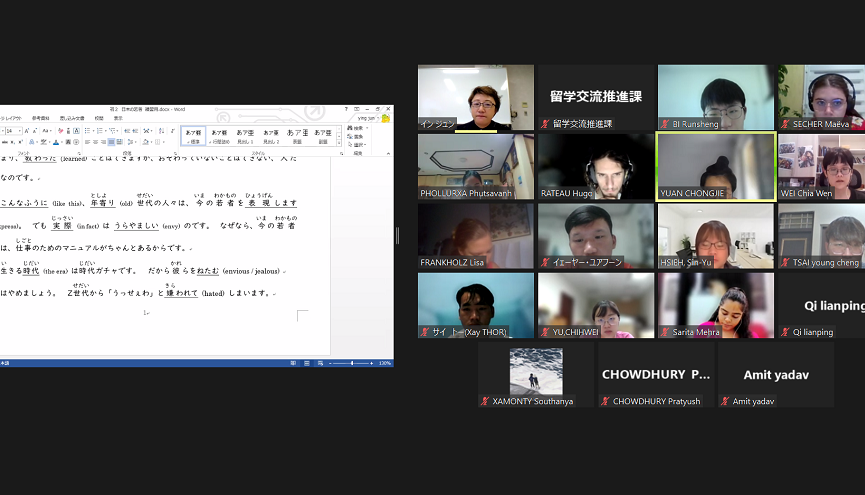Apply the 標準 normal style
Viewport: 865px width, 495px height.
(193, 135)
